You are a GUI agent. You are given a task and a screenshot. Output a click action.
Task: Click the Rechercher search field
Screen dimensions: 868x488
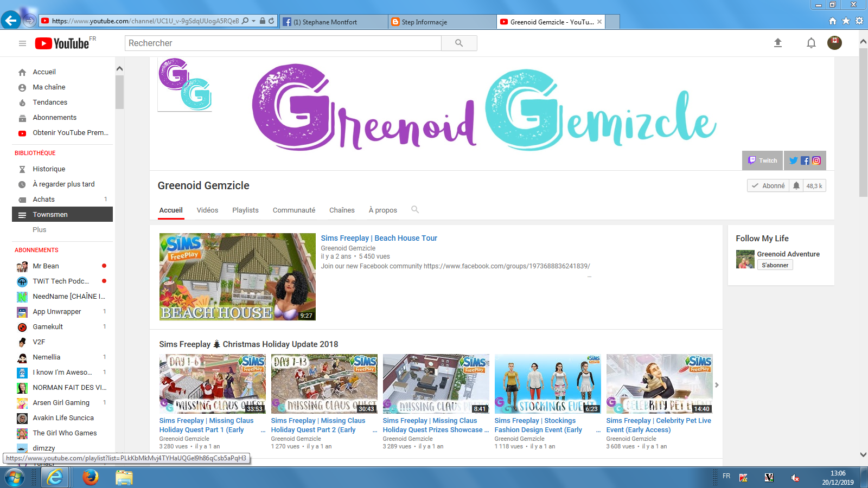[x=283, y=43]
